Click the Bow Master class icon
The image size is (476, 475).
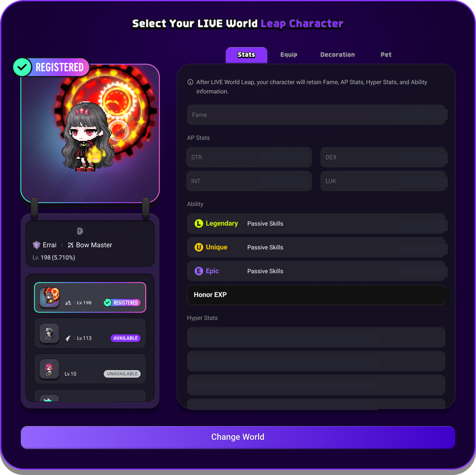(71, 245)
